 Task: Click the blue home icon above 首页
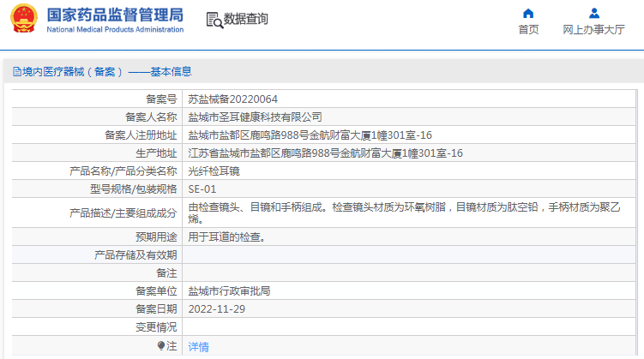pyautogui.click(x=528, y=13)
